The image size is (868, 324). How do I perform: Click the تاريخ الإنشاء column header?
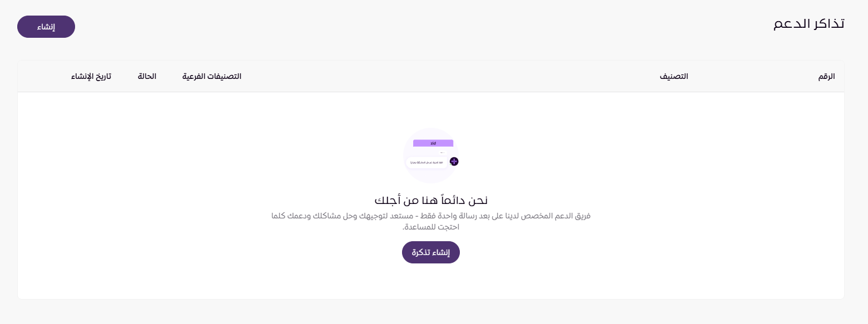pos(91,76)
